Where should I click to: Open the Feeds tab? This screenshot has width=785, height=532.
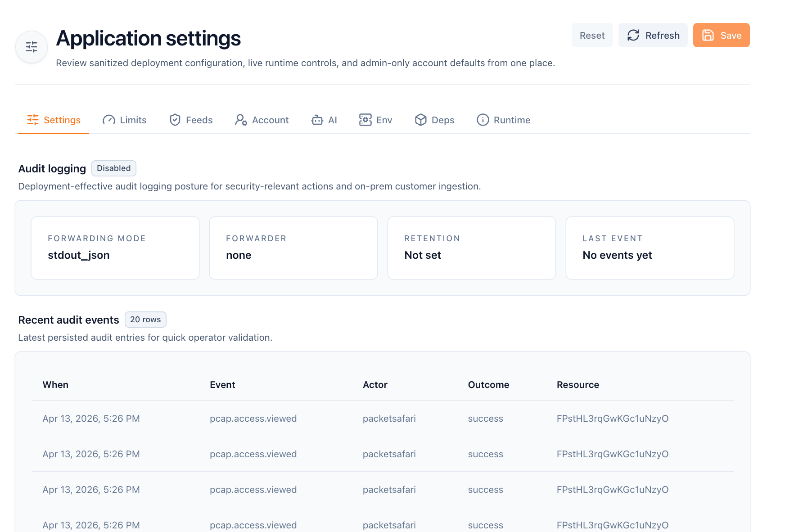click(x=191, y=120)
